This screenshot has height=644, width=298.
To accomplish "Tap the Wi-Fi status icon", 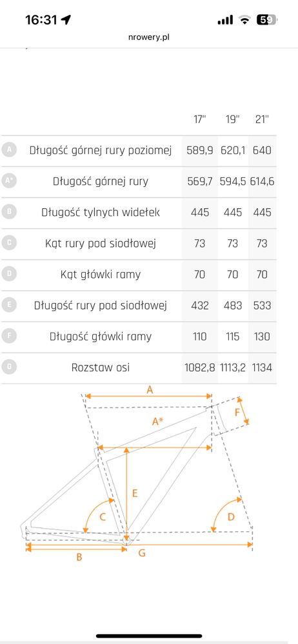I will [x=245, y=19].
